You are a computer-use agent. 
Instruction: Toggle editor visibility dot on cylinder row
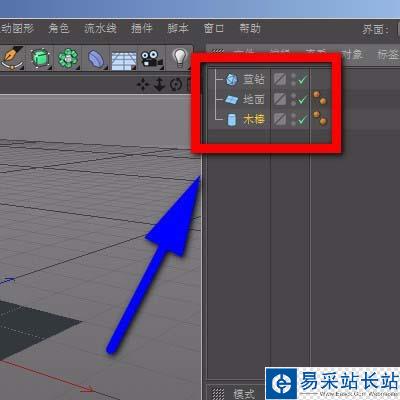click(x=293, y=116)
